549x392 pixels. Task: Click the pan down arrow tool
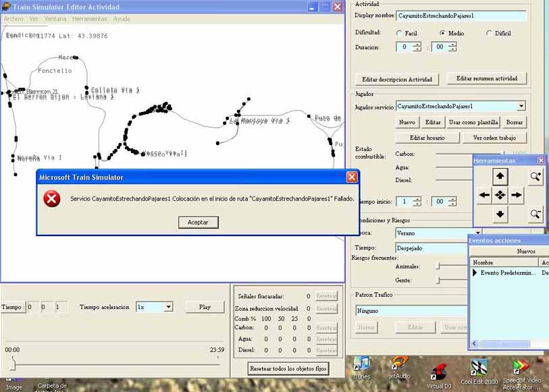tap(500, 214)
